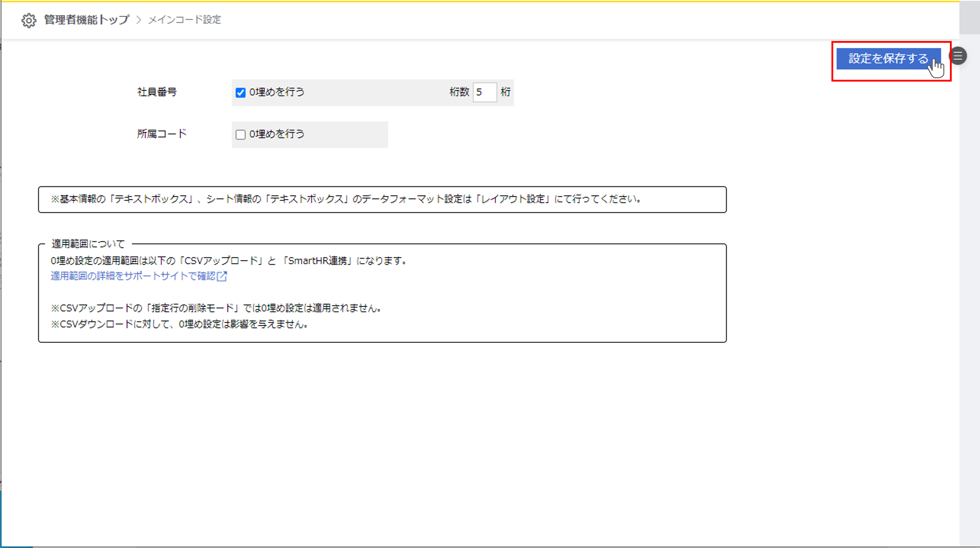Click the 桁数 label before digit field

coord(459,92)
